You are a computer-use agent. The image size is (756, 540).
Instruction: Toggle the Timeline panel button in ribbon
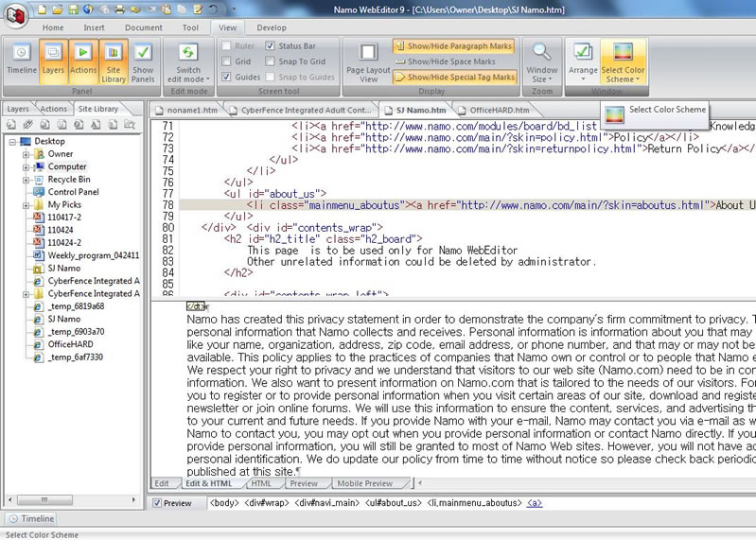tap(22, 61)
